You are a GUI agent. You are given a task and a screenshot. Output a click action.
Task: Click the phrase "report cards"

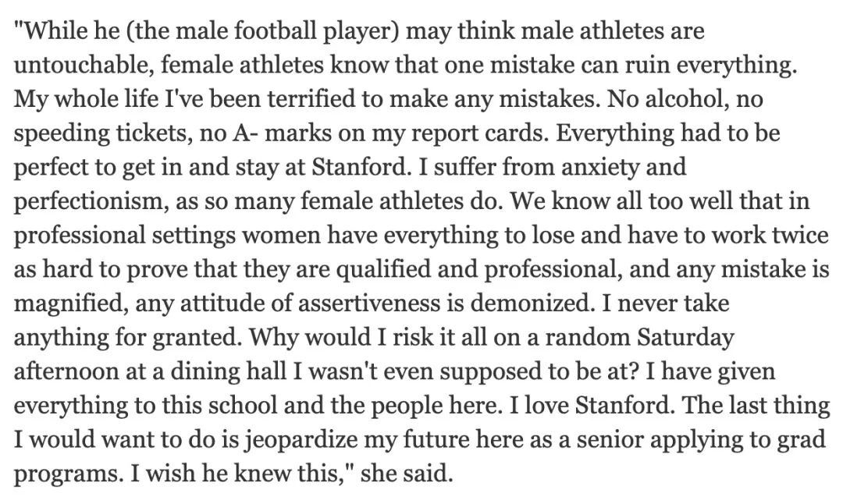pos(429,133)
